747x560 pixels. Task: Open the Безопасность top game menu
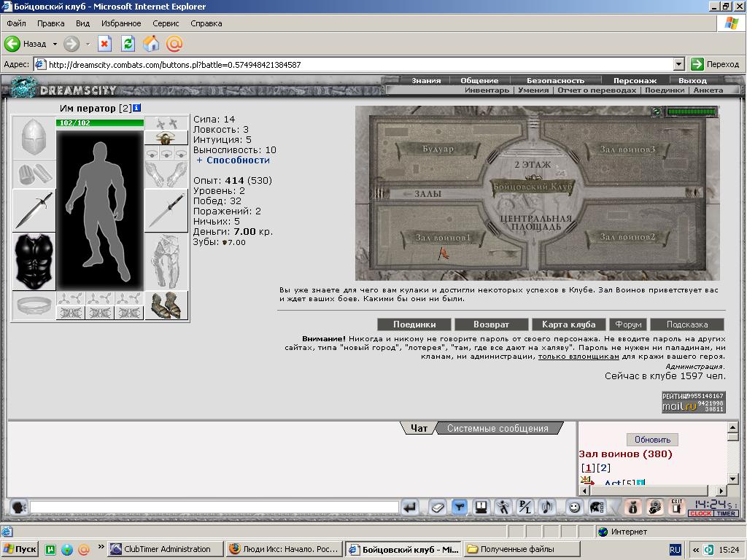pyautogui.click(x=555, y=80)
